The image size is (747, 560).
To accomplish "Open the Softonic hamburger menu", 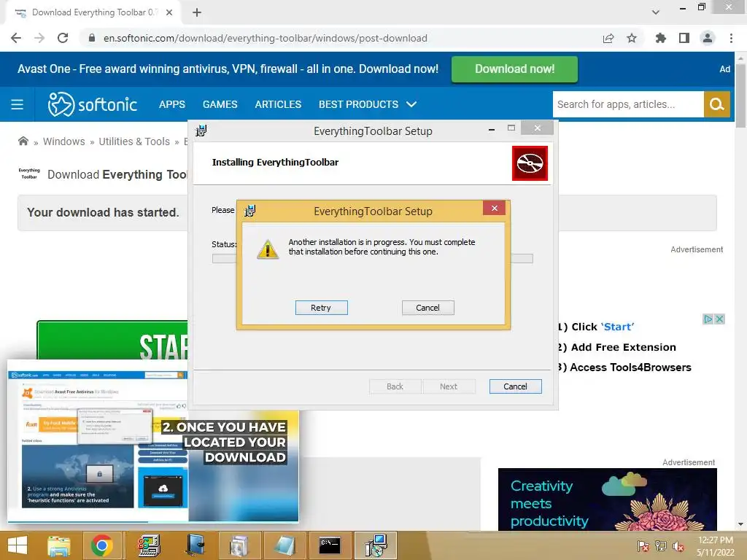I will (18, 104).
